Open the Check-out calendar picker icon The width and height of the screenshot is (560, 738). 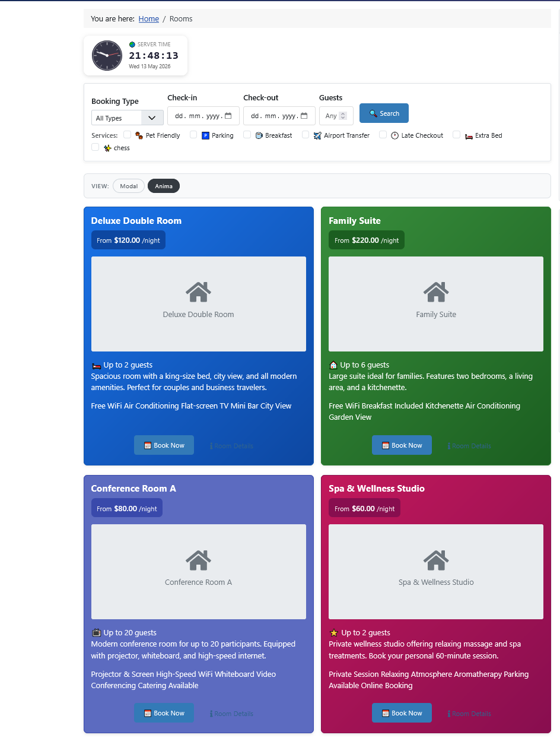(304, 116)
